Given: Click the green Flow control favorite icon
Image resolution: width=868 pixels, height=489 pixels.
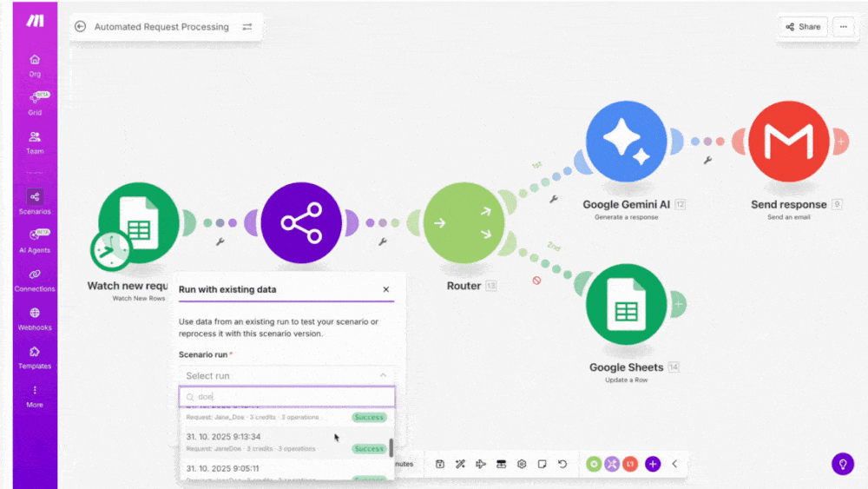Looking at the screenshot, I should pos(594,464).
